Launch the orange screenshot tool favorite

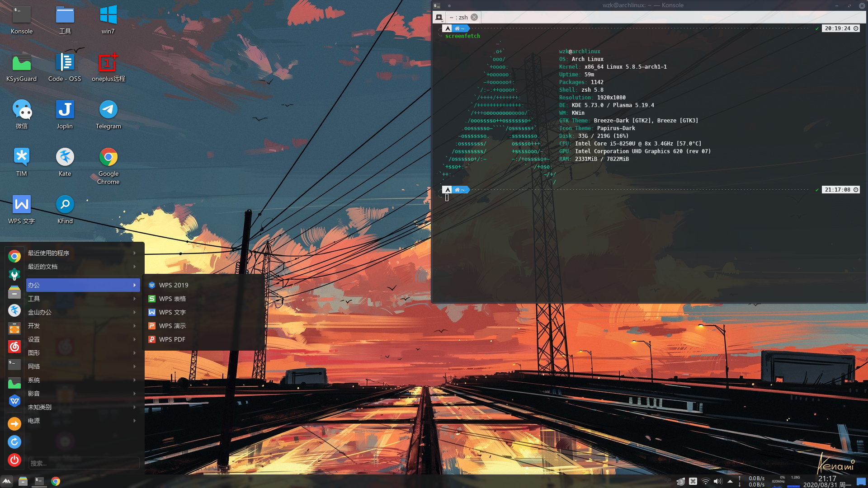coord(14,328)
